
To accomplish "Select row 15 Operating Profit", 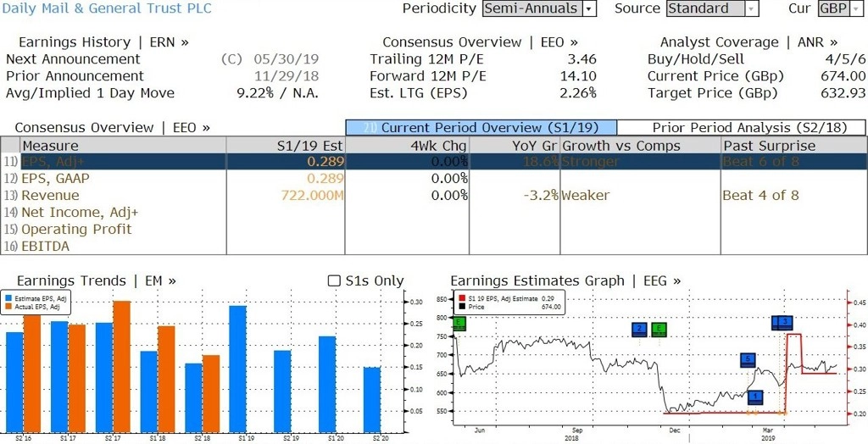I will (x=434, y=229).
